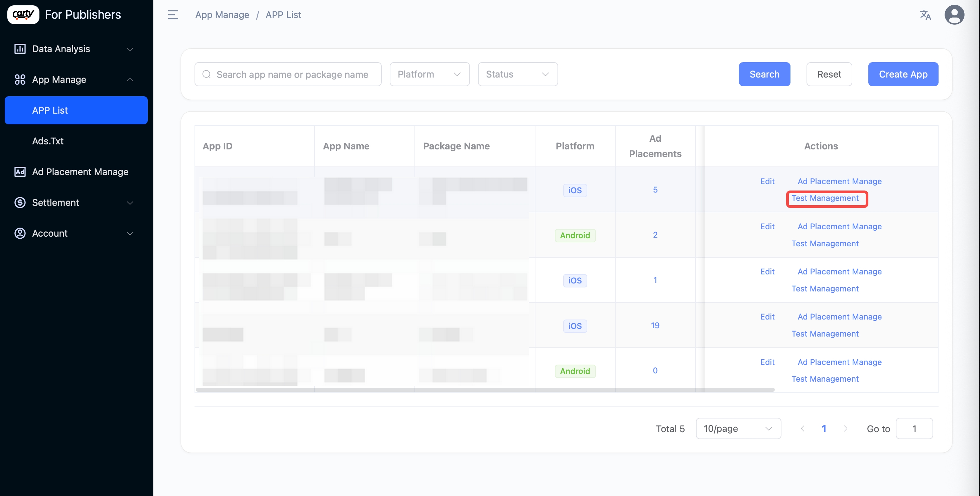This screenshot has height=496, width=980.
Task: Click the Ad Placement Manage sidebar icon
Action: [20, 171]
